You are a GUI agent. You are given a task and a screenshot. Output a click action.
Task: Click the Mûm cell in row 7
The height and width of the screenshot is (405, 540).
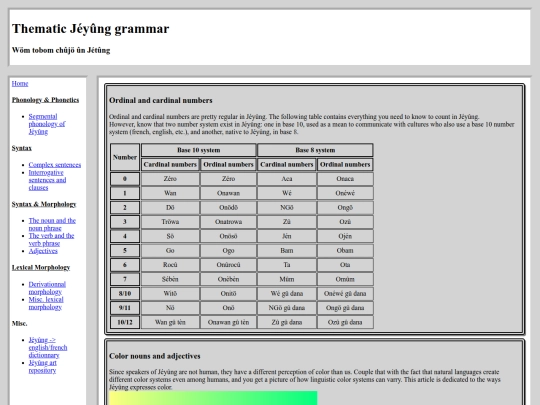tap(287, 279)
